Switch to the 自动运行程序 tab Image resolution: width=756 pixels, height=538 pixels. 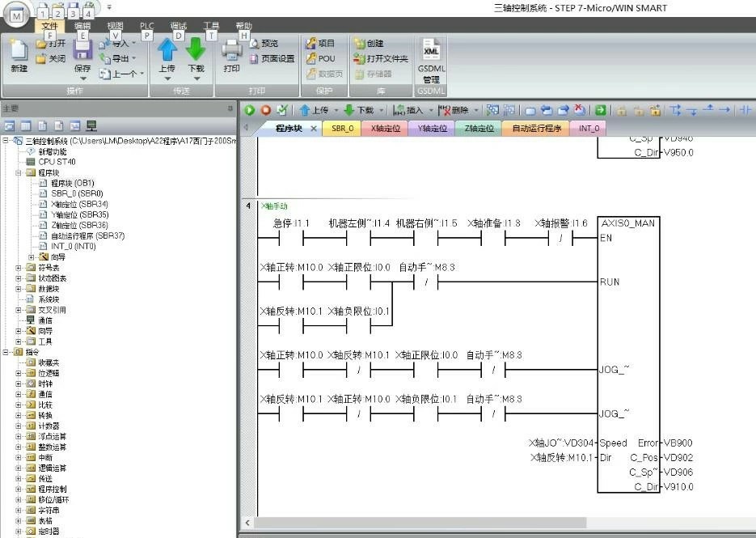[536, 129]
